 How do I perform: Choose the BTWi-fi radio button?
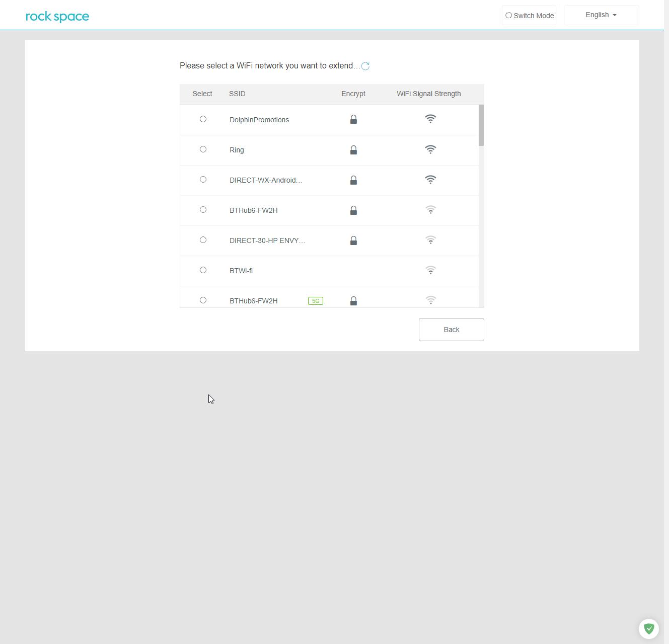(203, 270)
